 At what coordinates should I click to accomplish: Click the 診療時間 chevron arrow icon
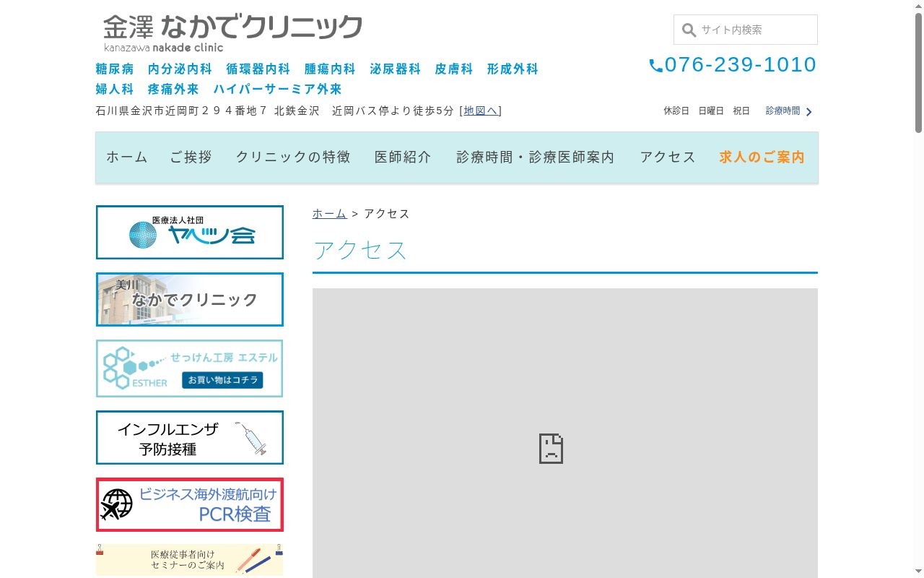(809, 112)
